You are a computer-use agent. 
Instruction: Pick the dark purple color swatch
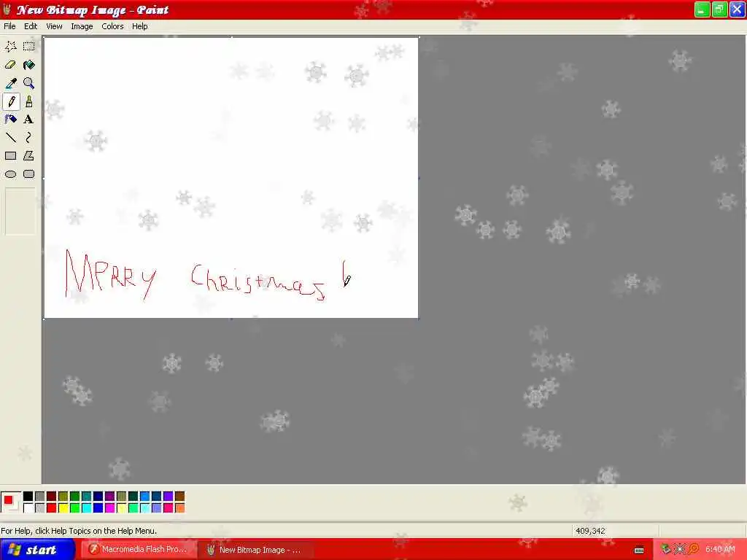(x=109, y=496)
